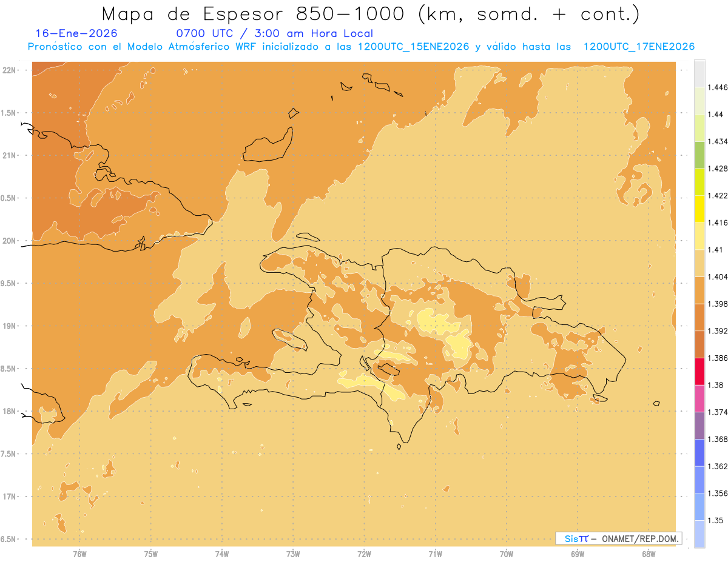Click the legend value '1.44'

716,115
